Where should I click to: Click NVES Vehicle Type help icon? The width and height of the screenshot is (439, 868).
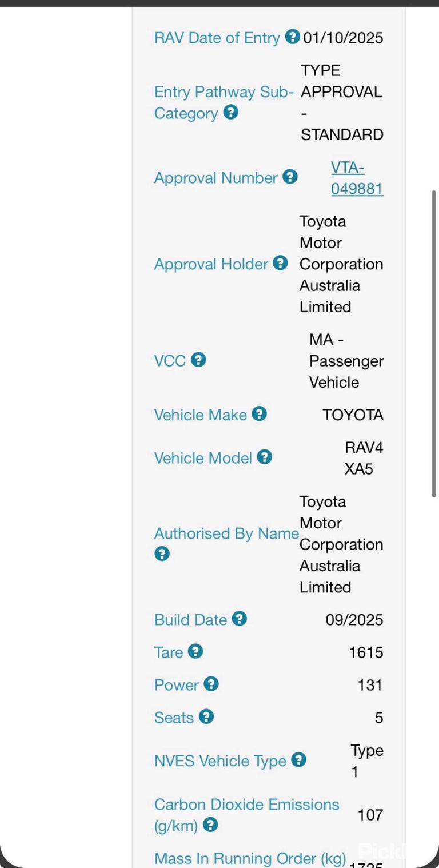[298, 760]
